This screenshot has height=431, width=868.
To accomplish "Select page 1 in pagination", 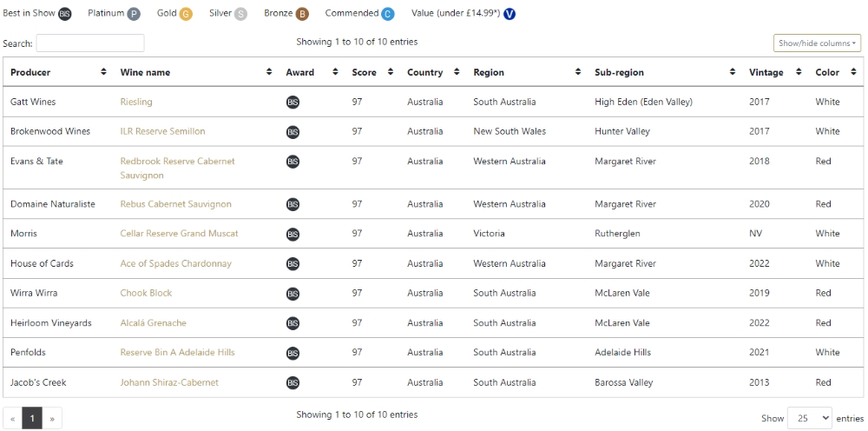I will point(32,418).
